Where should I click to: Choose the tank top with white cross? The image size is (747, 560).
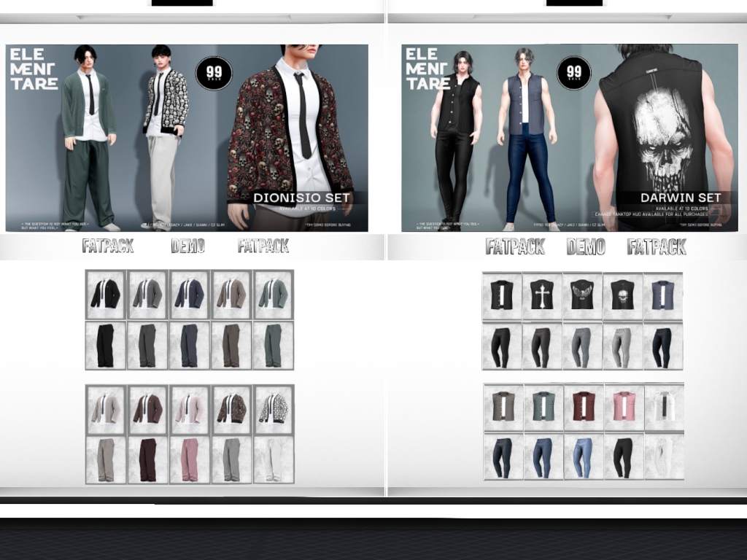click(x=542, y=295)
